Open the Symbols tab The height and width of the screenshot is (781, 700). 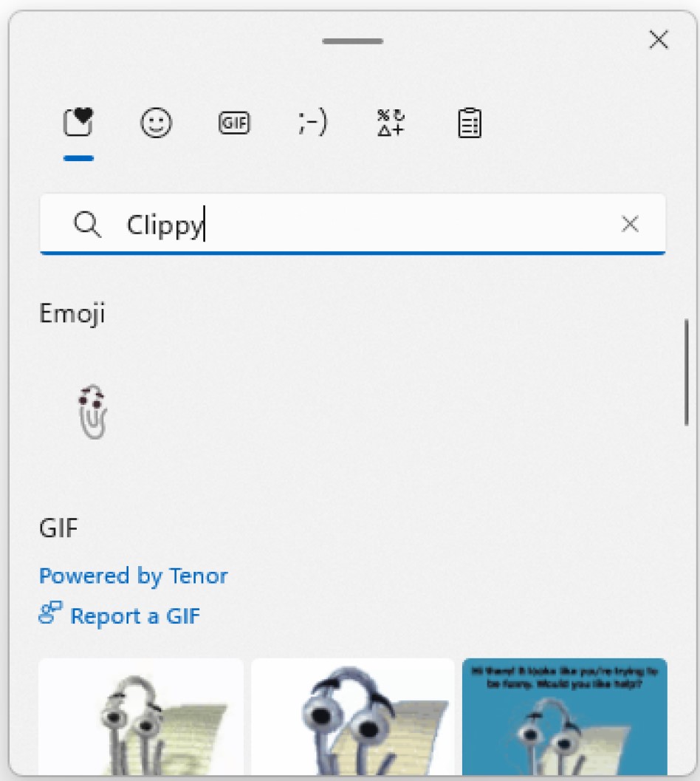click(x=391, y=123)
